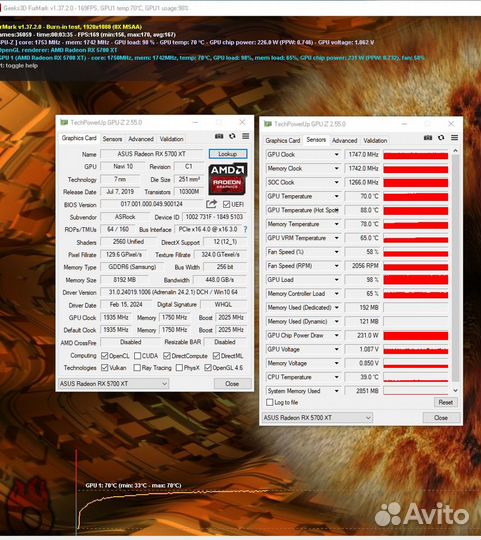The height and width of the screenshot is (540, 481).
Task: Click Close button in the Graphics Card window
Action: coord(232,383)
